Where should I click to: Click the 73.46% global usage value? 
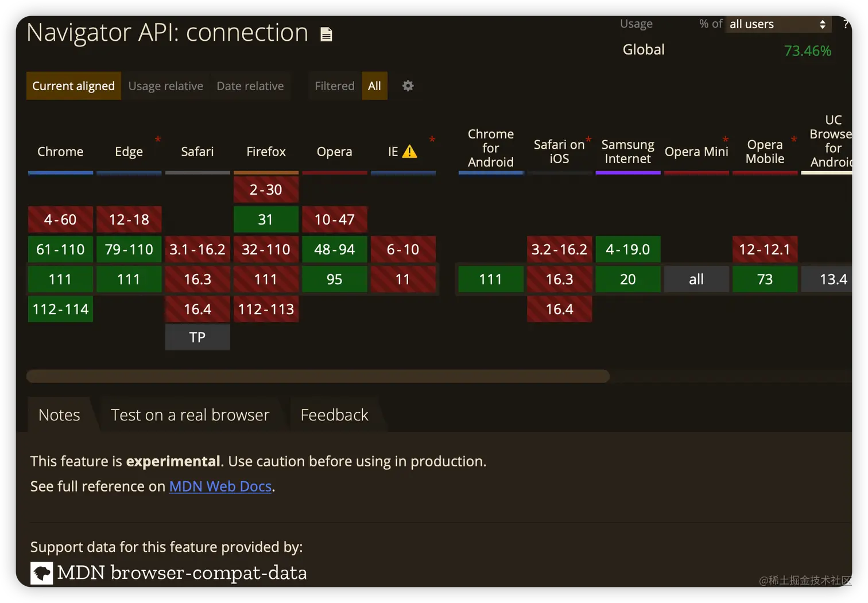807,51
